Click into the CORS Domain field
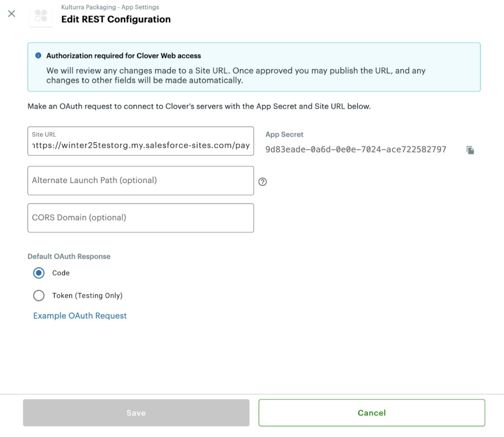 [141, 218]
